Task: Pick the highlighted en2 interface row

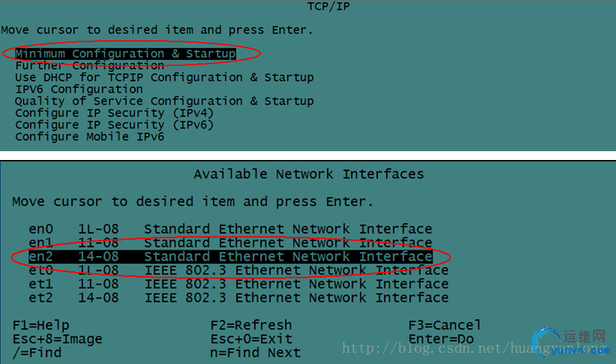Action: click(x=230, y=257)
